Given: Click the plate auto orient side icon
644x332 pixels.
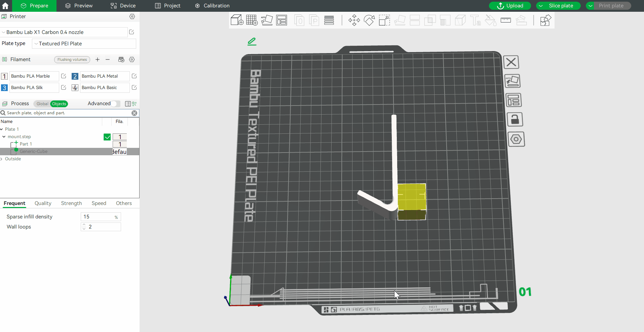Looking at the screenshot, I should 513,81.
